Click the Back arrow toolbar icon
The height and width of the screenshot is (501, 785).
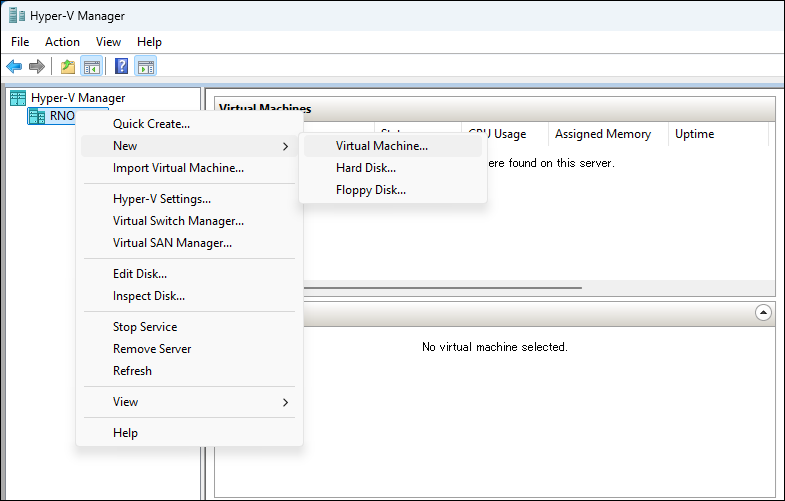[x=14, y=66]
